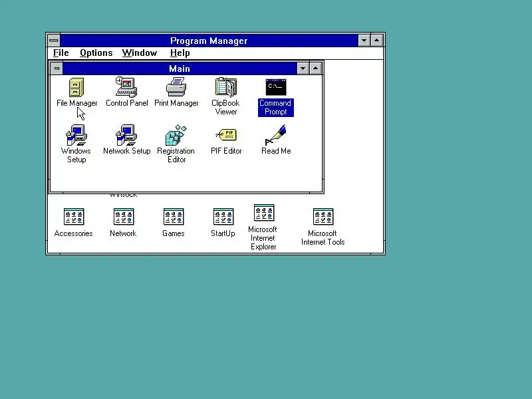Click the Network Setup icon
Image resolution: width=532 pixels, height=399 pixels.
click(126, 135)
